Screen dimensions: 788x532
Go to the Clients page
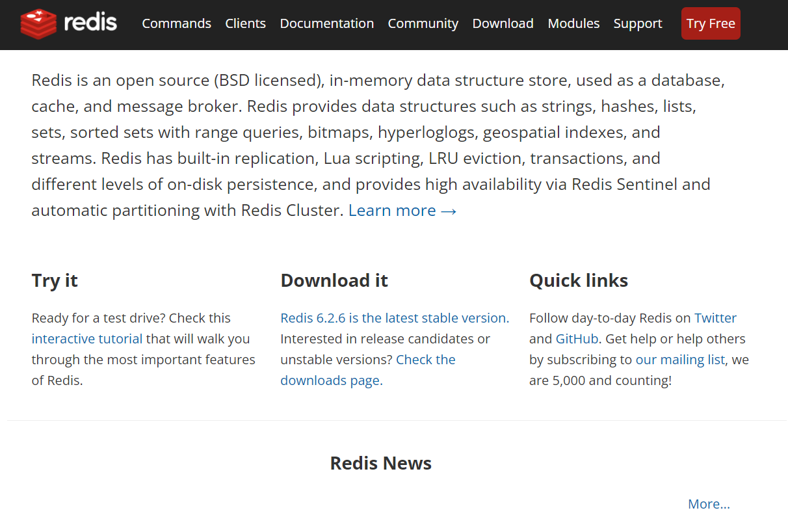pyautogui.click(x=245, y=23)
